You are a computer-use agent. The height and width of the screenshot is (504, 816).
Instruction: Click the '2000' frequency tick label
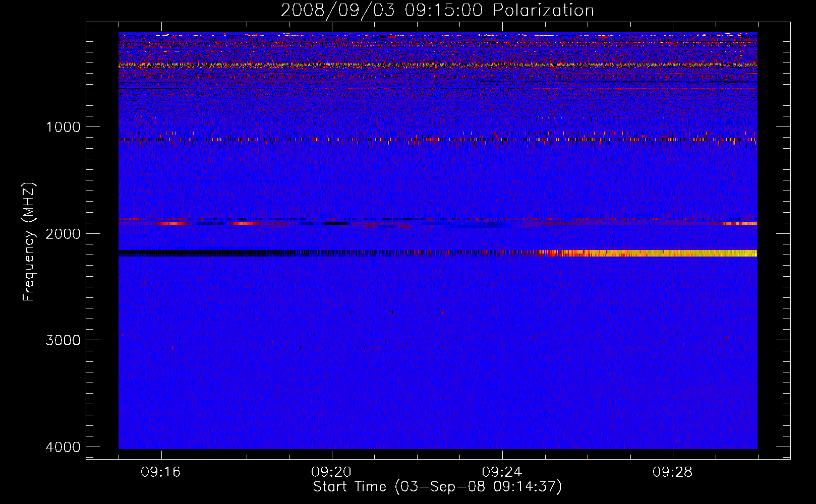[x=63, y=234]
